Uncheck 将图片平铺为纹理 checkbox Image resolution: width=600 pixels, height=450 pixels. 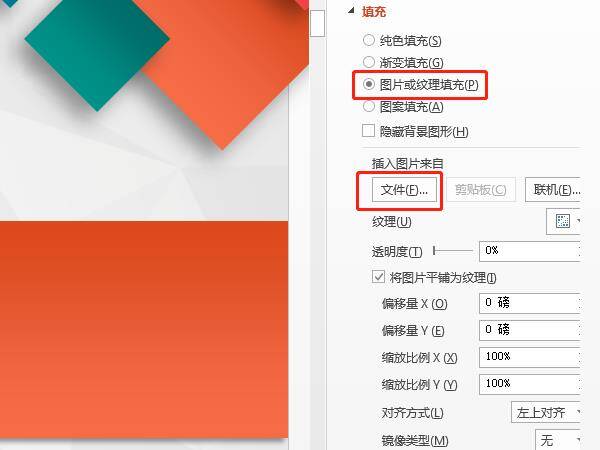click(378, 276)
